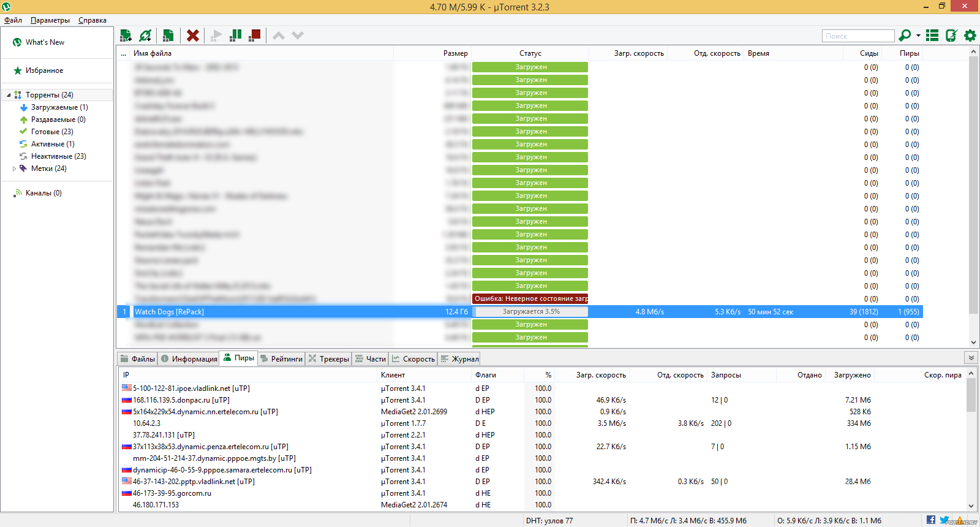Click in the Поиск search field

pyautogui.click(x=858, y=36)
